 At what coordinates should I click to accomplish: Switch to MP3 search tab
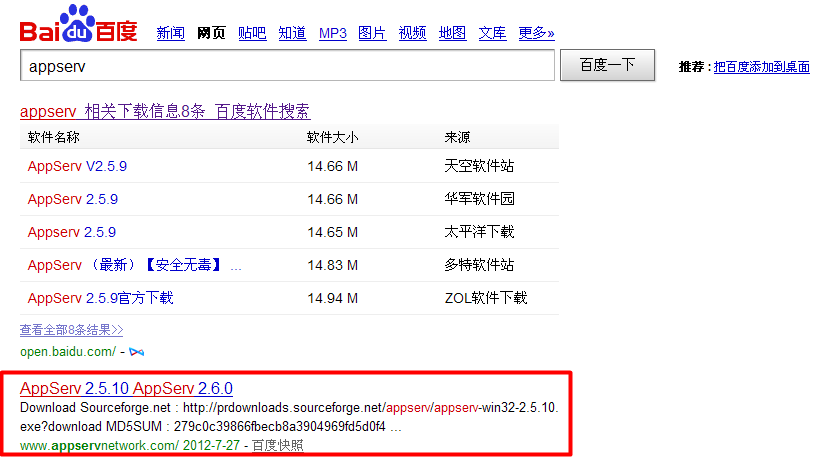332,33
